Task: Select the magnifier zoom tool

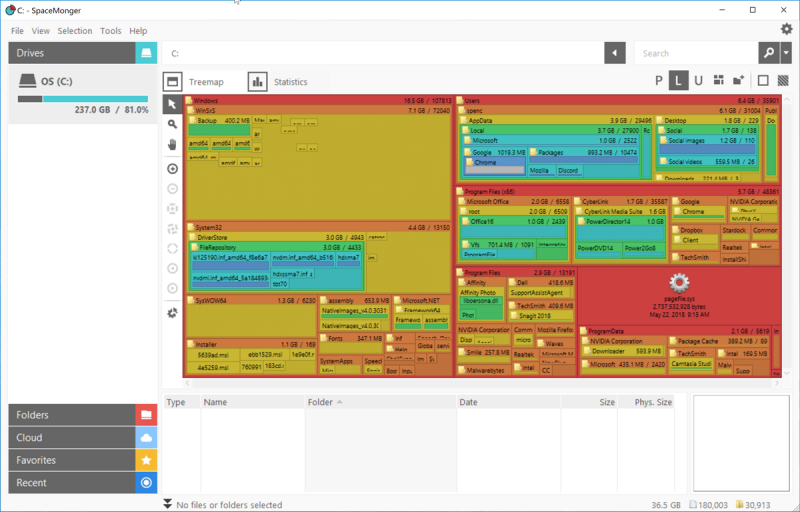Action: pos(172,124)
